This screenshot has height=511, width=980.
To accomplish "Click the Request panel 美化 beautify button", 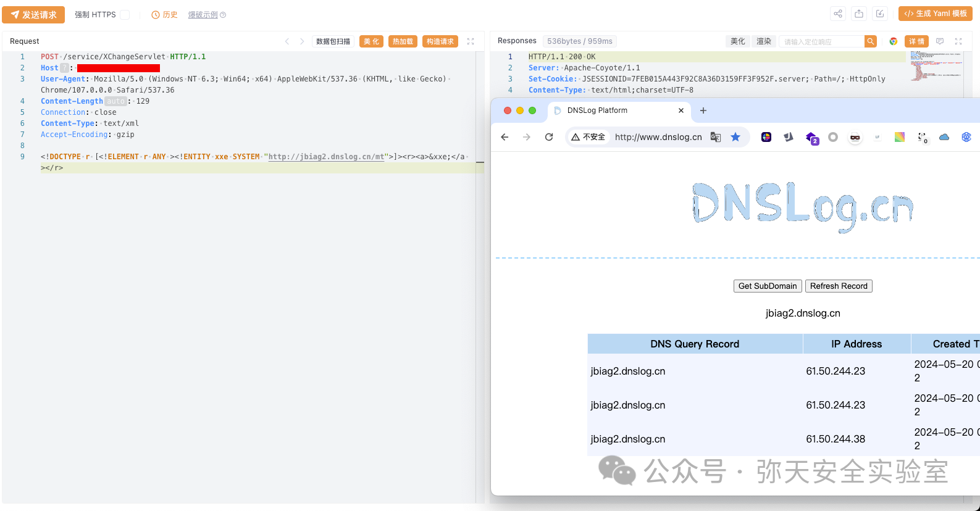I will [x=371, y=41].
